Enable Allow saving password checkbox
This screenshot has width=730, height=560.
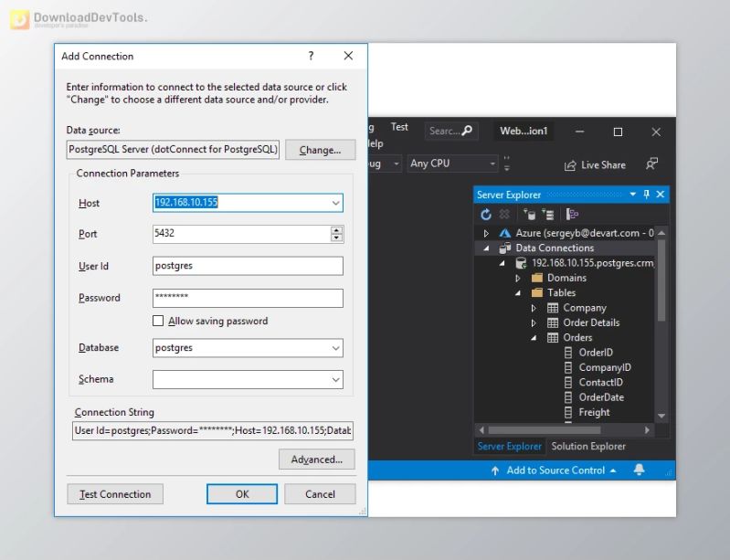(158, 321)
